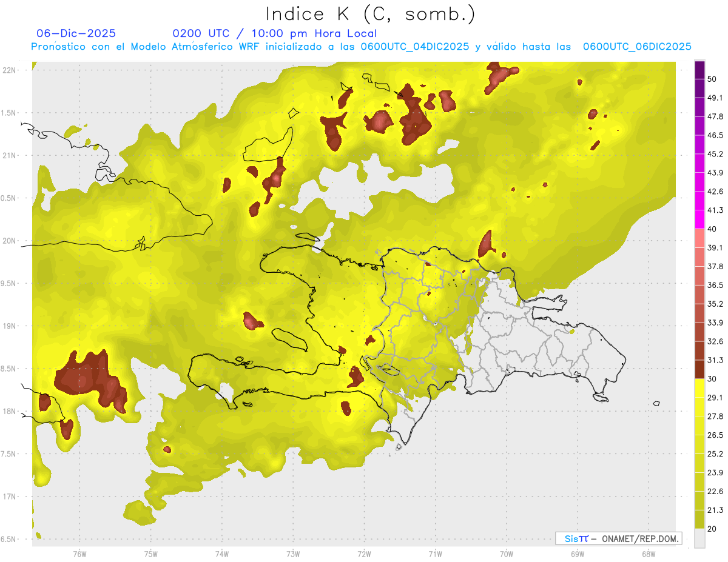Click the colorbar label "23.9"
This screenshot has width=728, height=562.
point(715,473)
